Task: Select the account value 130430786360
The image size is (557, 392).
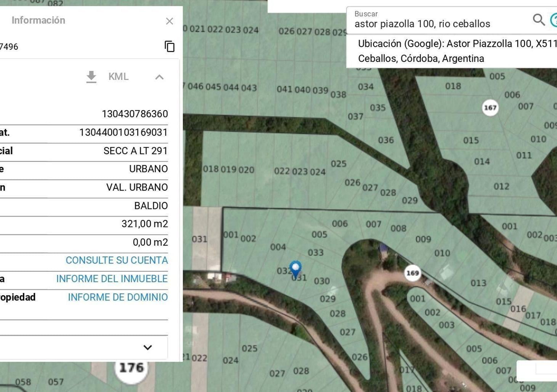Action: point(135,114)
